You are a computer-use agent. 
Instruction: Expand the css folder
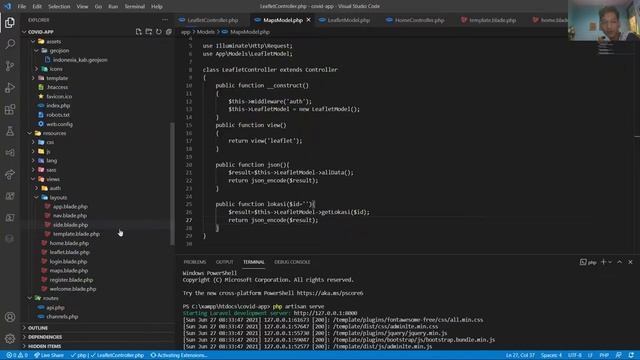[x=33, y=142]
